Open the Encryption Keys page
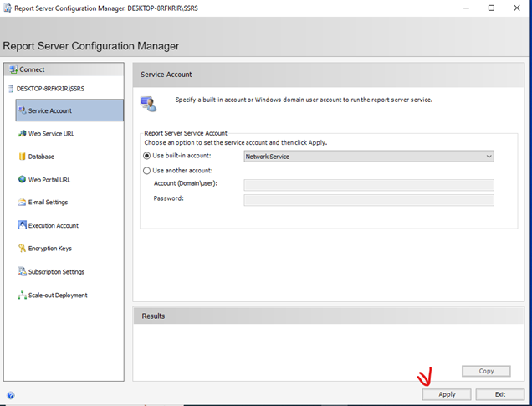Viewport: 532px width, 406px height. pos(50,249)
